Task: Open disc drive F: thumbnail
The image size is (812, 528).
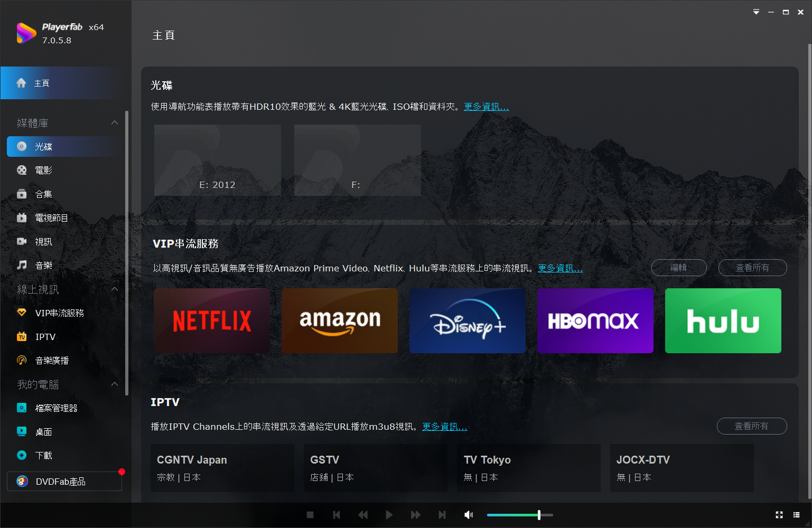Action: point(358,160)
